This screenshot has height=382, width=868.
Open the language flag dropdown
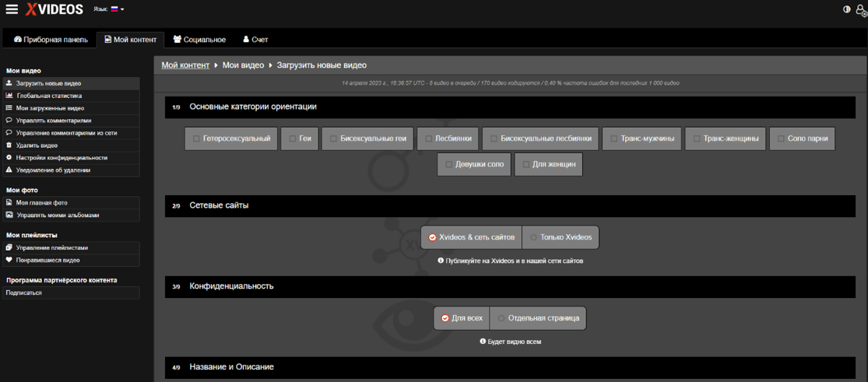click(118, 9)
